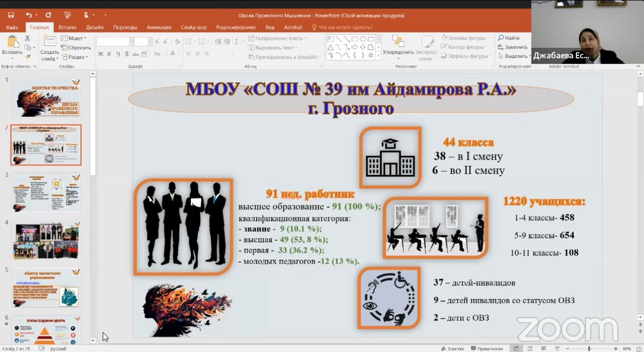Click the Заменить replace button

(513, 47)
